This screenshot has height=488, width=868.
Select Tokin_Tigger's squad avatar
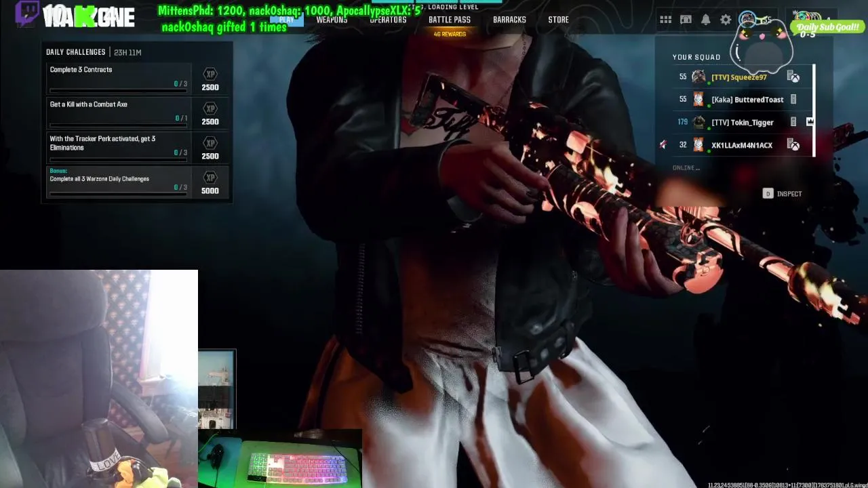pos(698,123)
